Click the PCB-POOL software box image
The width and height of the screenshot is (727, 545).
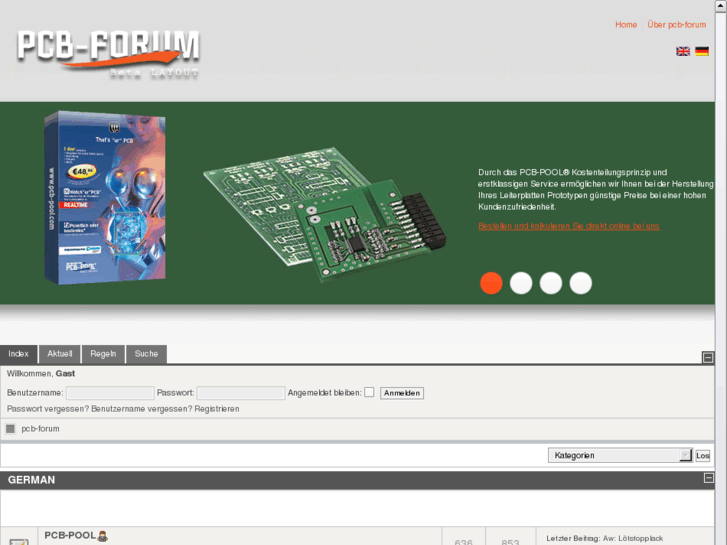tap(105, 198)
